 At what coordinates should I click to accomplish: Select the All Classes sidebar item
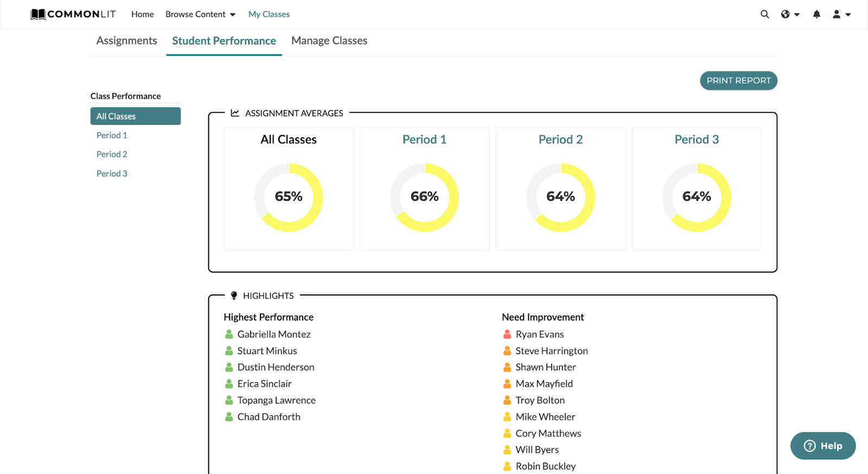coord(136,116)
